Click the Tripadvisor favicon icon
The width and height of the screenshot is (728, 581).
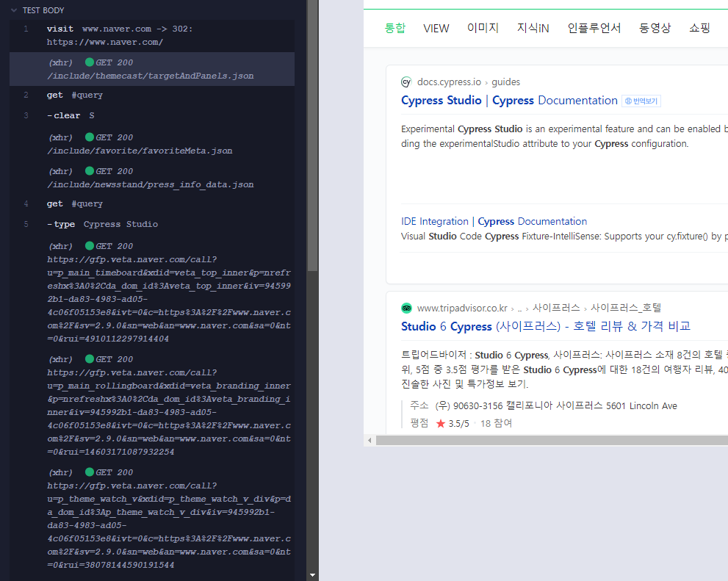406,308
